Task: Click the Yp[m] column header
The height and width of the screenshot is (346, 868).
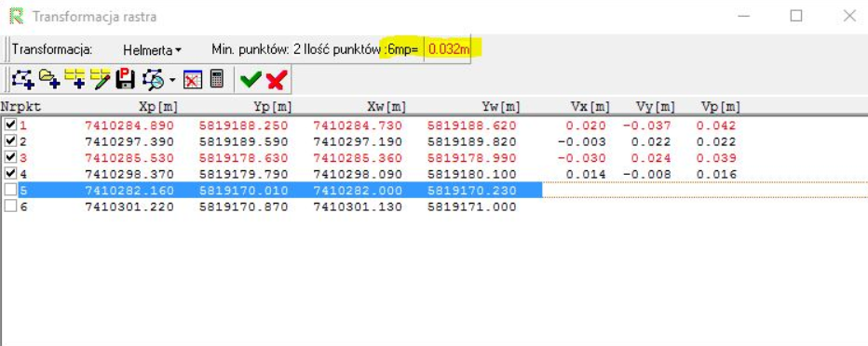Action: coord(272,106)
